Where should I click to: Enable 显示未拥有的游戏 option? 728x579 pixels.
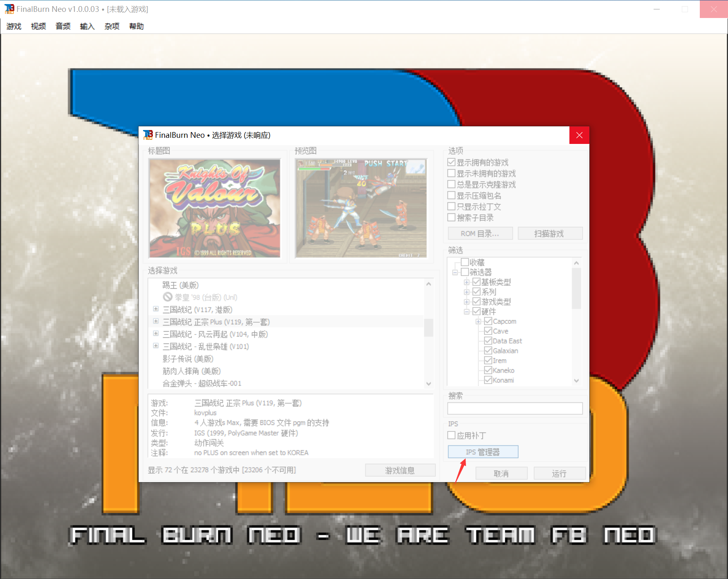[451, 173]
